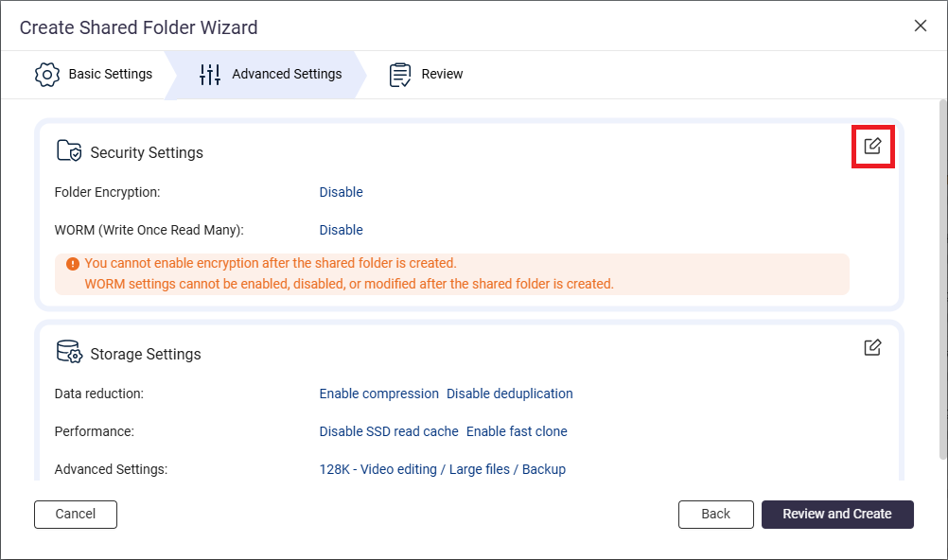This screenshot has width=948, height=560.
Task: Click the Storage Settings edit pencil icon
Action: click(x=872, y=347)
